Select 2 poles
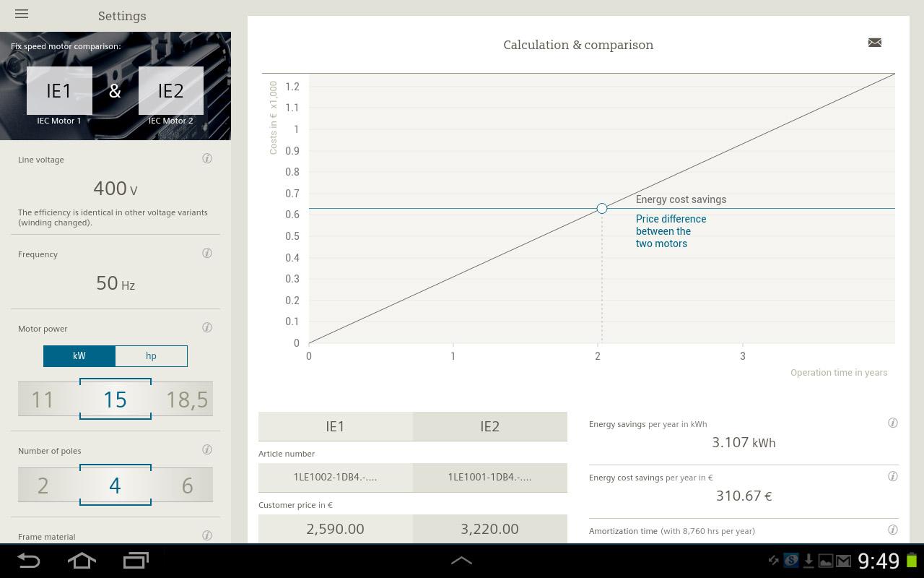924x578 pixels. click(x=43, y=486)
